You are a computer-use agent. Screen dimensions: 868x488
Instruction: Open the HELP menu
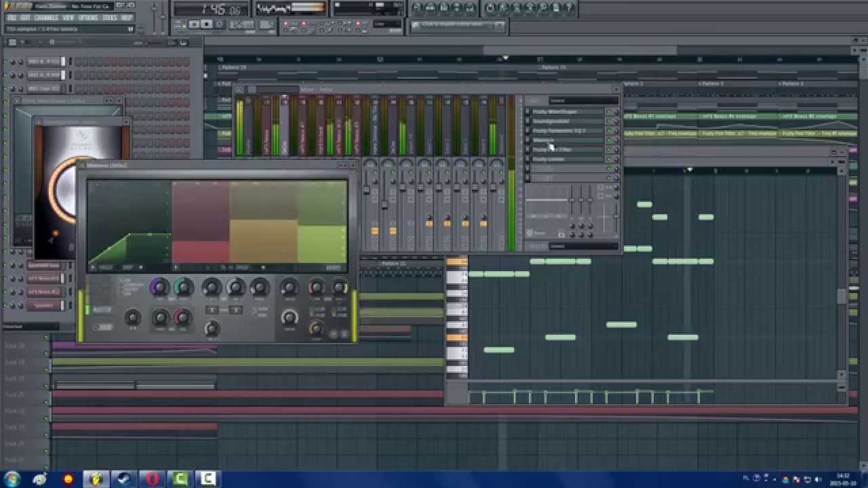[x=127, y=18]
